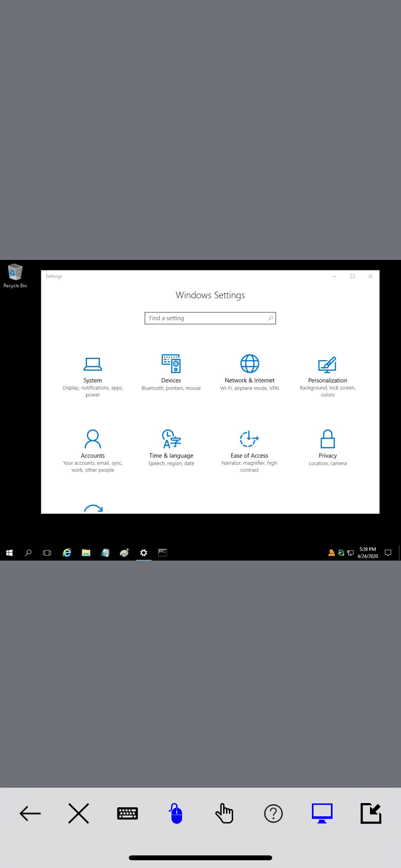Click the taskbar search magnifier
401x868 pixels.
click(28, 553)
